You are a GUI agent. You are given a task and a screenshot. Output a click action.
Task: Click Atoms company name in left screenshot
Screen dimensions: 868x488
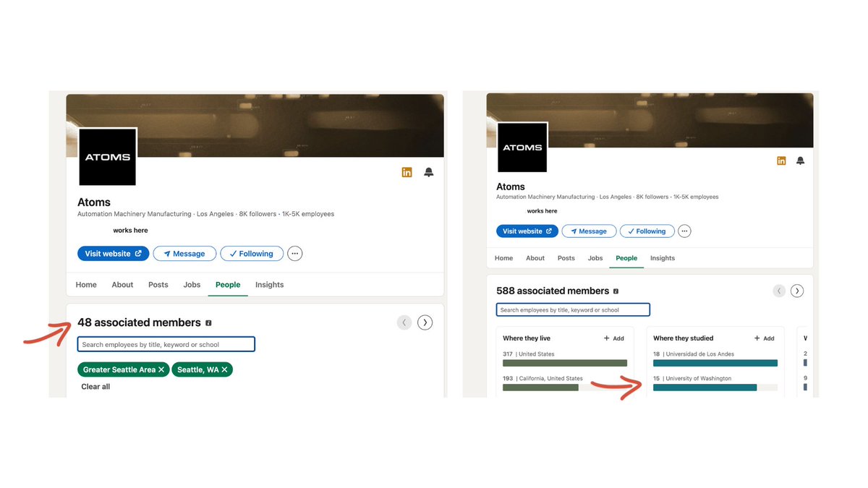pyautogui.click(x=94, y=202)
